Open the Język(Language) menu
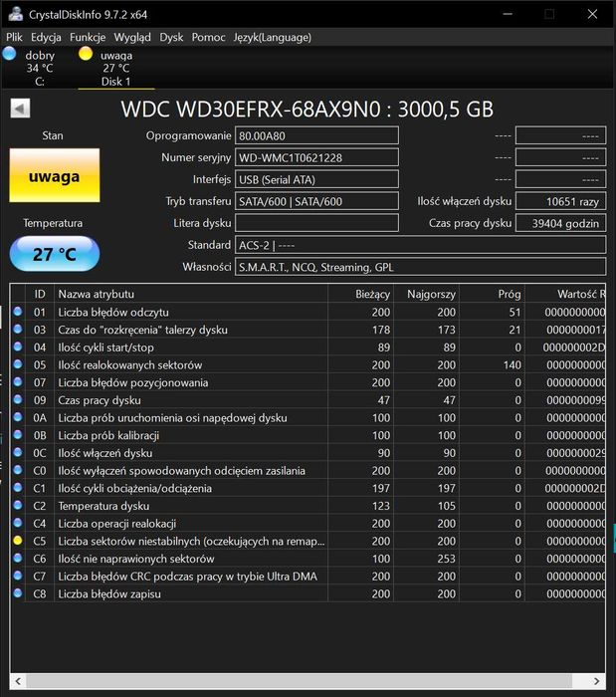This screenshot has height=697, width=616. pyautogui.click(x=273, y=38)
